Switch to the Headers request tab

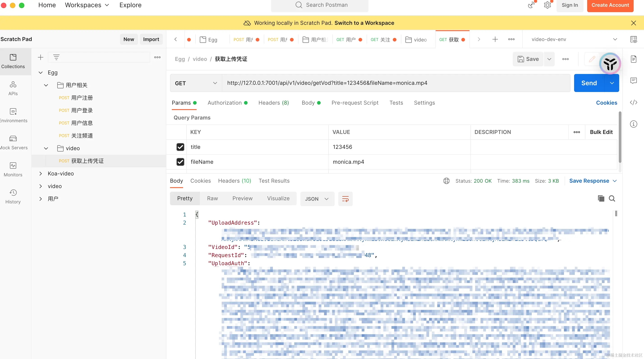click(273, 103)
